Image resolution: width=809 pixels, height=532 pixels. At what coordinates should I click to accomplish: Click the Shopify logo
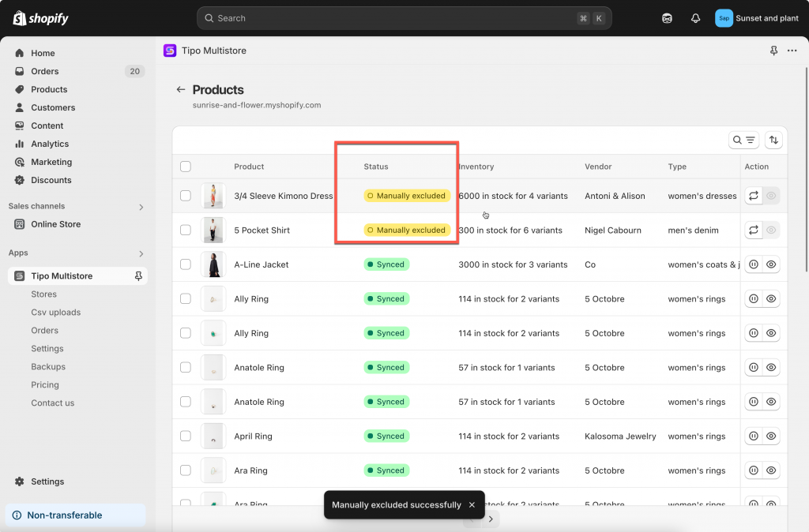(x=41, y=19)
